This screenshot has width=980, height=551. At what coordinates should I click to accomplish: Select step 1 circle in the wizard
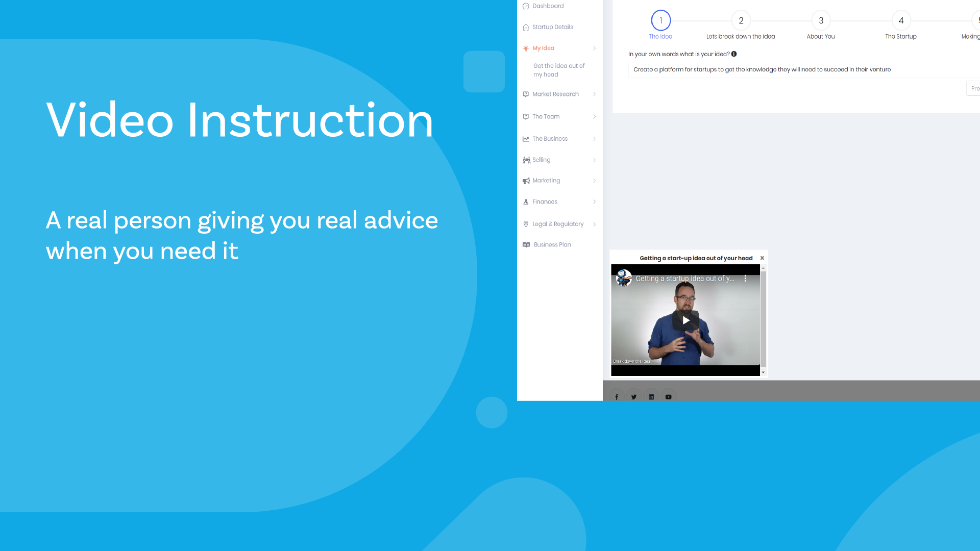(661, 20)
